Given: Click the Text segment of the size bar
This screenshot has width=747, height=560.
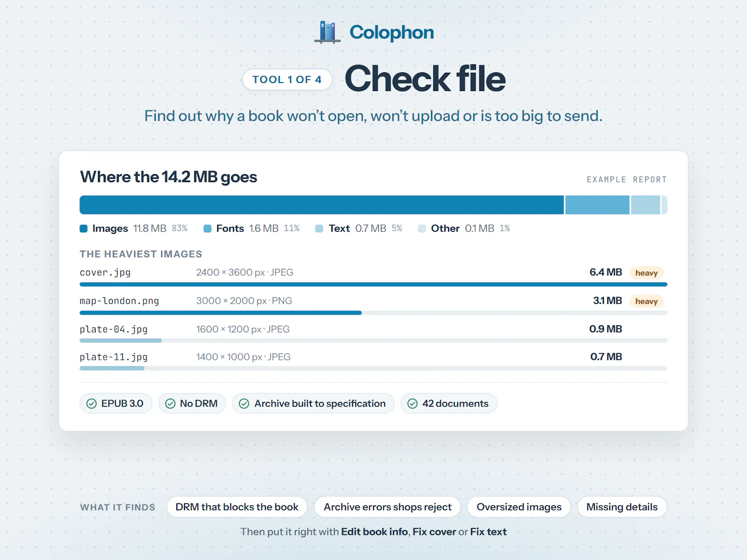Looking at the screenshot, I should coord(646,205).
